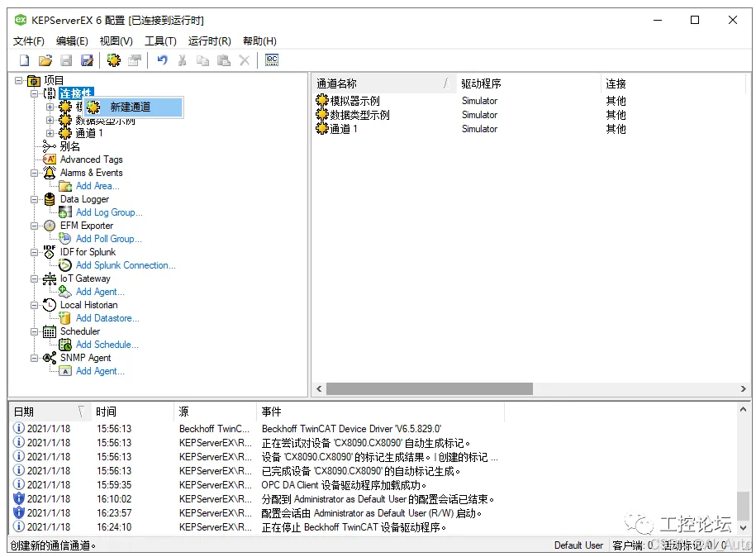Select the 通道 1 row in channel list

click(x=529, y=129)
